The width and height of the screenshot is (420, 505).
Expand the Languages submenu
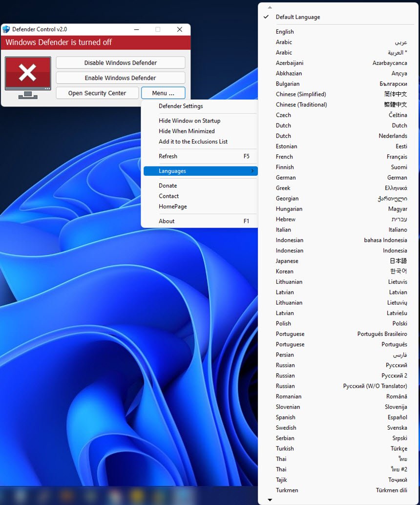(200, 171)
